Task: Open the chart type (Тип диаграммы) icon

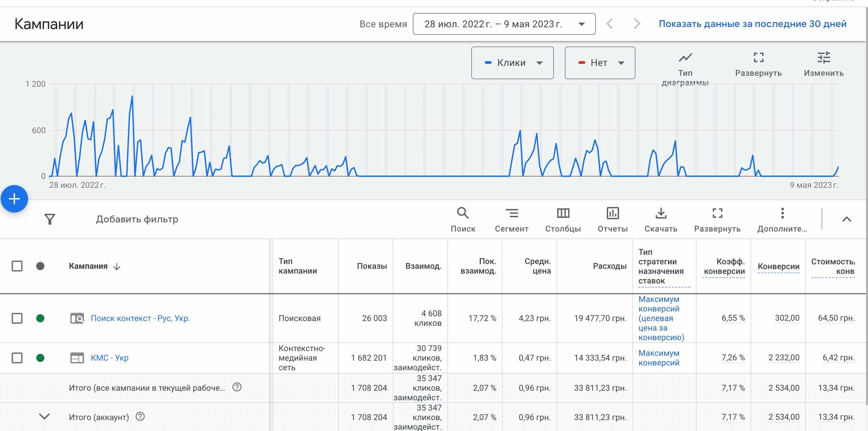Action: point(685,57)
